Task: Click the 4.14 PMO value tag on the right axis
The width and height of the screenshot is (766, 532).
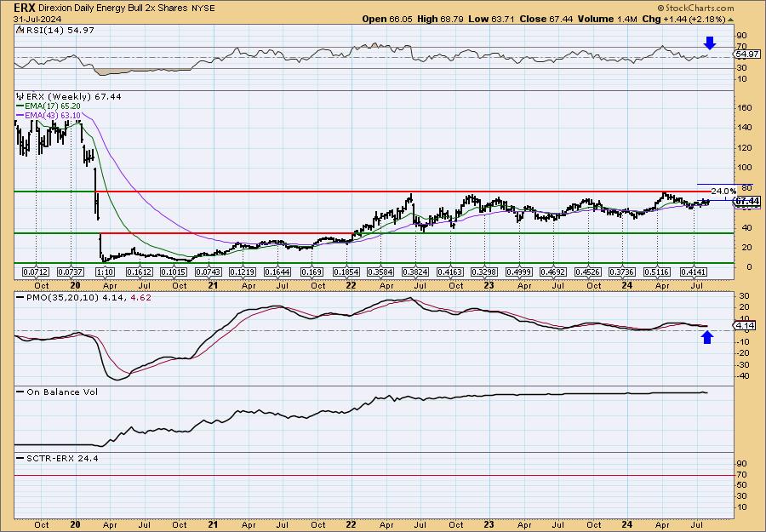Action: pyautogui.click(x=746, y=325)
